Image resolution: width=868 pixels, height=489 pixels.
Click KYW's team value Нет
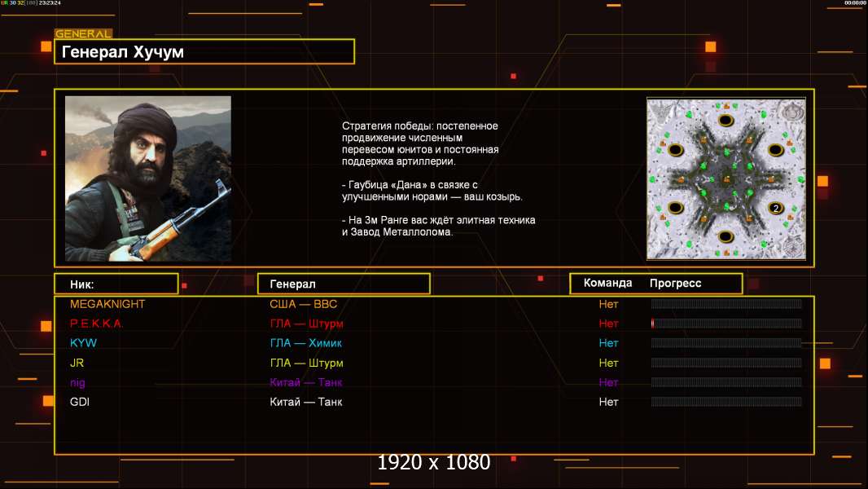pyautogui.click(x=608, y=343)
